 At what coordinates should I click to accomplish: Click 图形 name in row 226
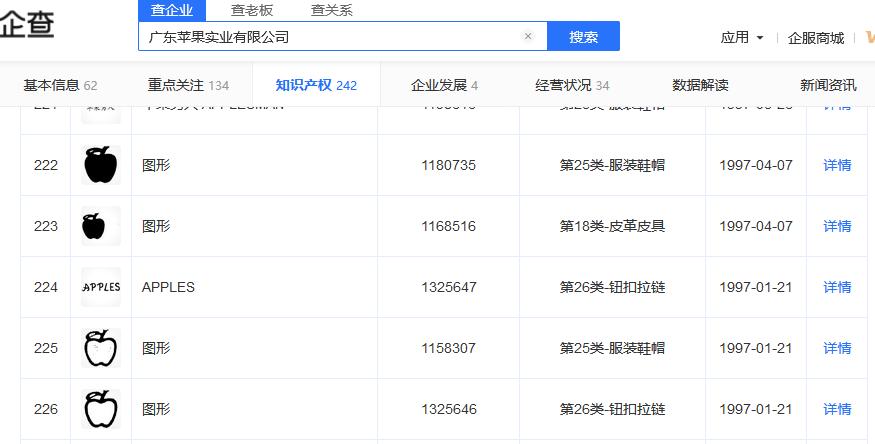coord(156,409)
